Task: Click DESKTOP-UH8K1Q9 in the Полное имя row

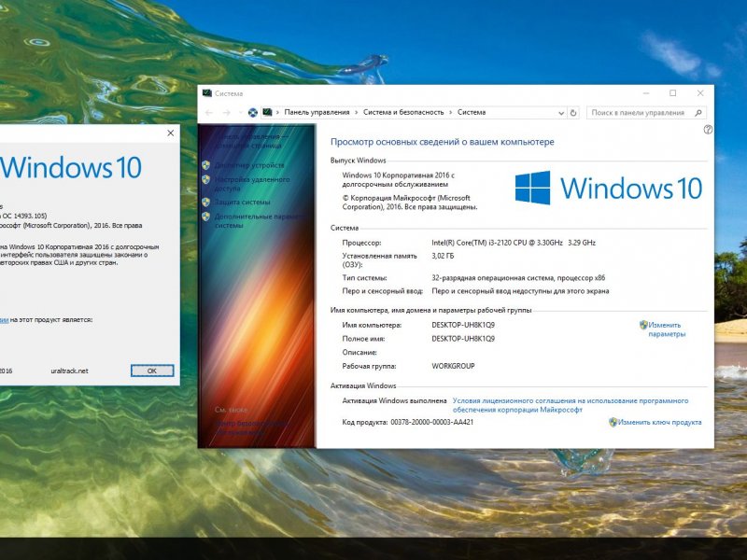Action: (463, 339)
